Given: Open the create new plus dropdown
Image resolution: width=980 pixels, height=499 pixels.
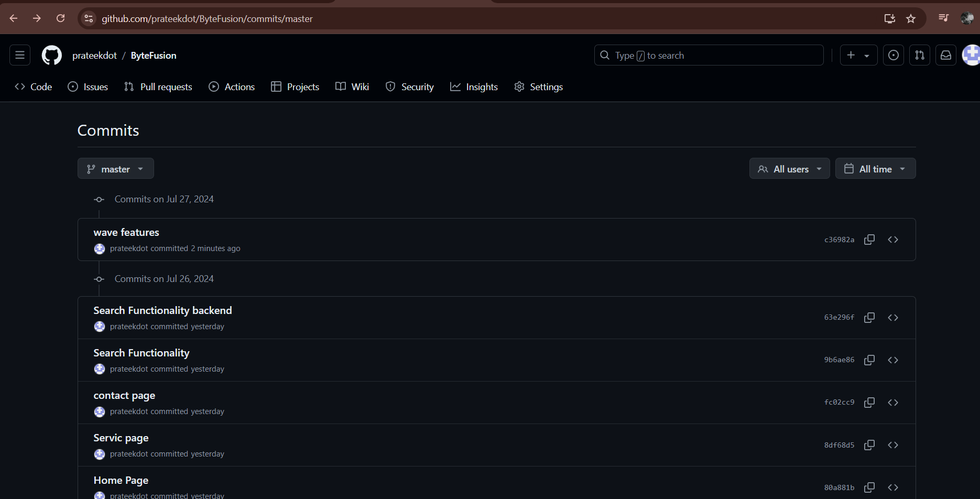Looking at the screenshot, I should tap(858, 55).
